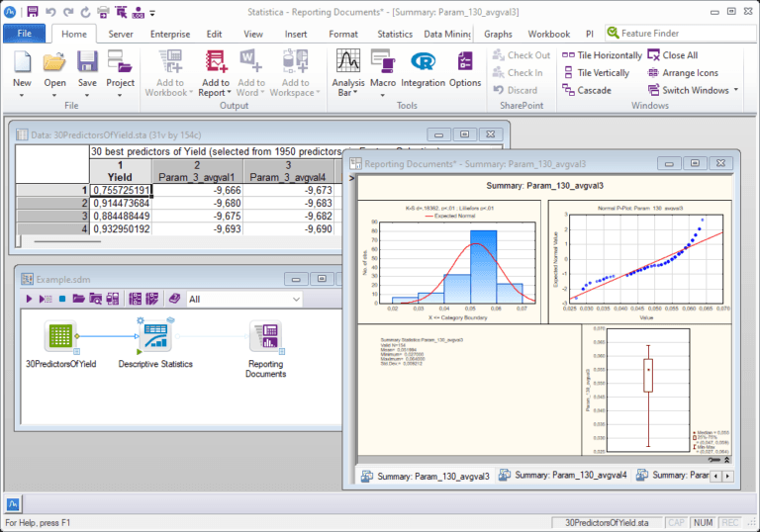This screenshot has height=532, width=760.
Task: Click the Repeat circular arrow icon
Action: [85, 12]
